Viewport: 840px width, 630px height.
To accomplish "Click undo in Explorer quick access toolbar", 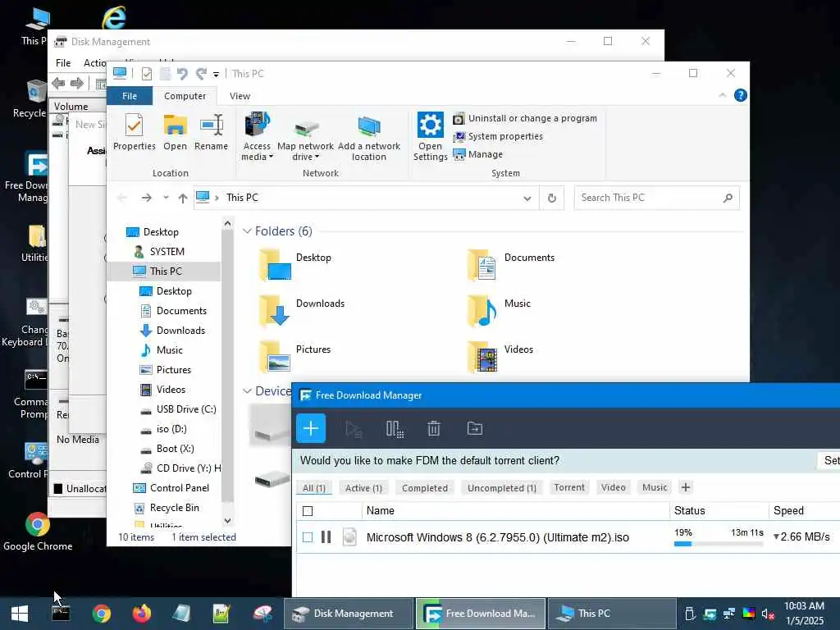I will point(182,74).
